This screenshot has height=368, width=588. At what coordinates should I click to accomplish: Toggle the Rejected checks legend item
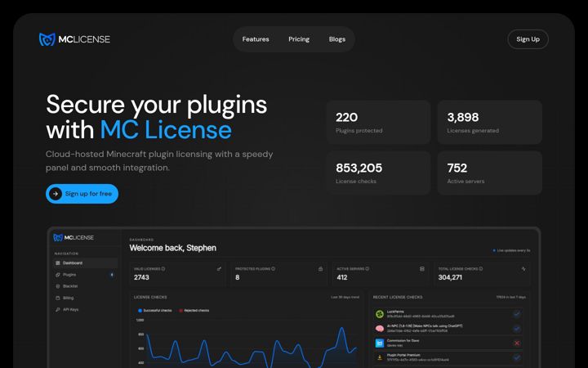pos(194,311)
